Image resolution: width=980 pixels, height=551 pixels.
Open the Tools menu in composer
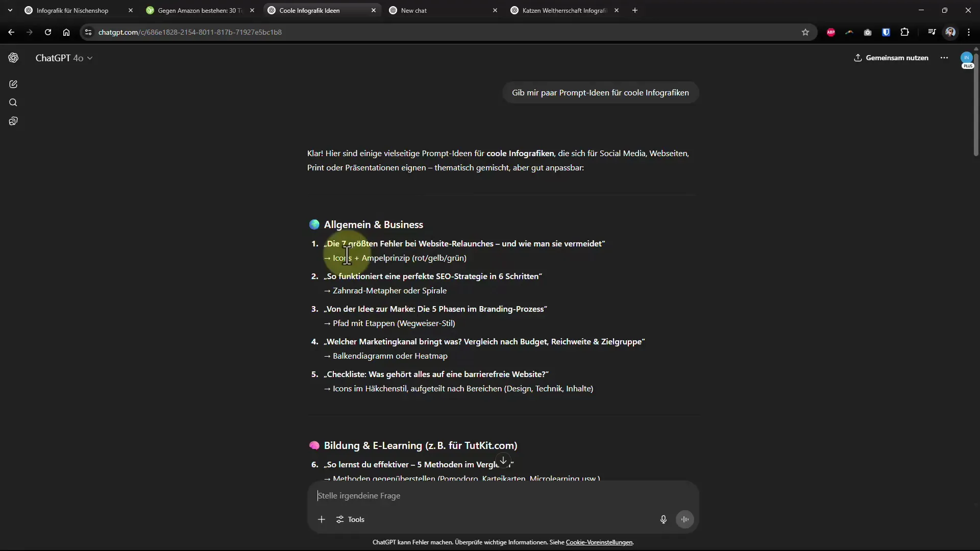pyautogui.click(x=350, y=519)
